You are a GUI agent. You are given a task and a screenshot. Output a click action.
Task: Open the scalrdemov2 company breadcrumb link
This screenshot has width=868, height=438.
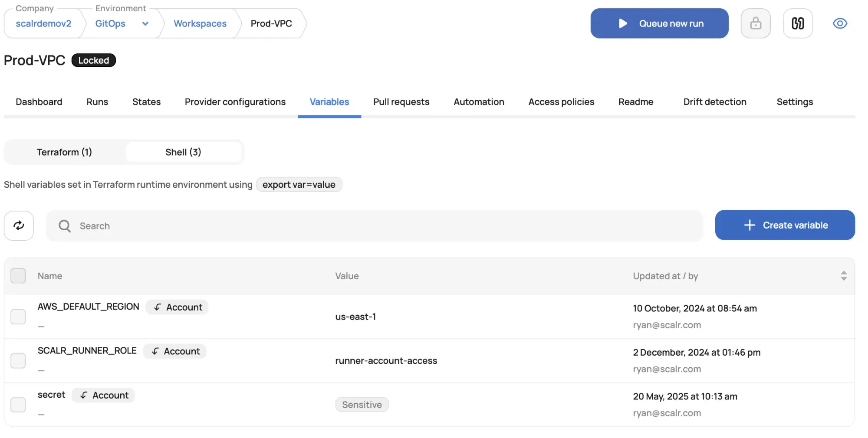click(43, 23)
